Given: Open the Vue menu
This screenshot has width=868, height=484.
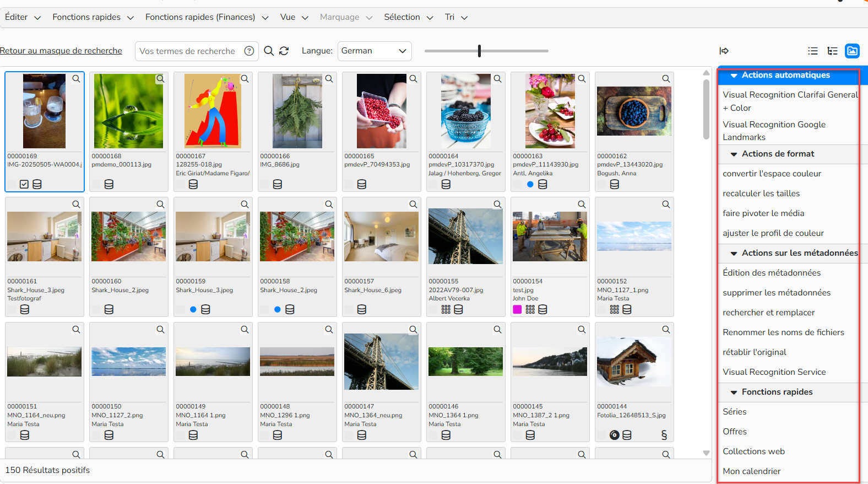Looking at the screenshot, I should click(294, 17).
